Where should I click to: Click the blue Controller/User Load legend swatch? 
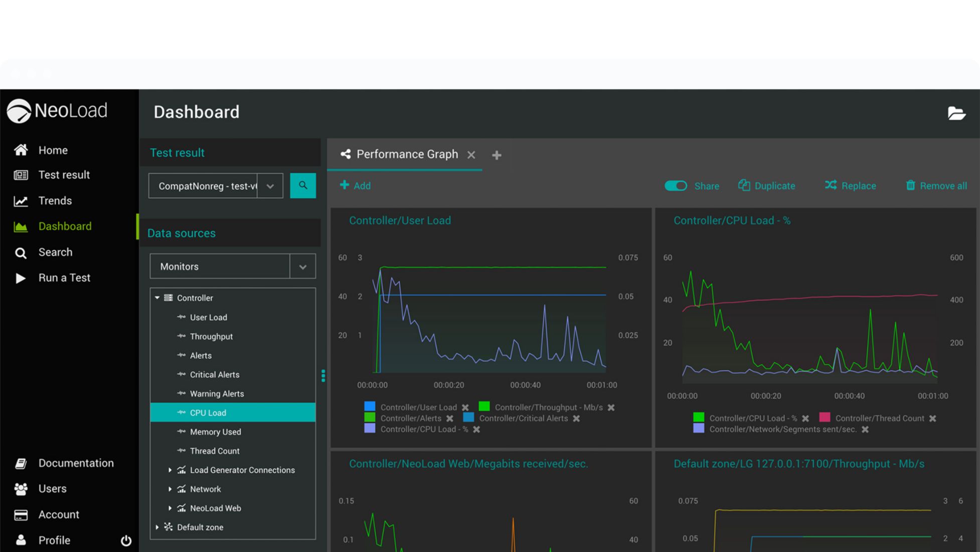coord(370,406)
